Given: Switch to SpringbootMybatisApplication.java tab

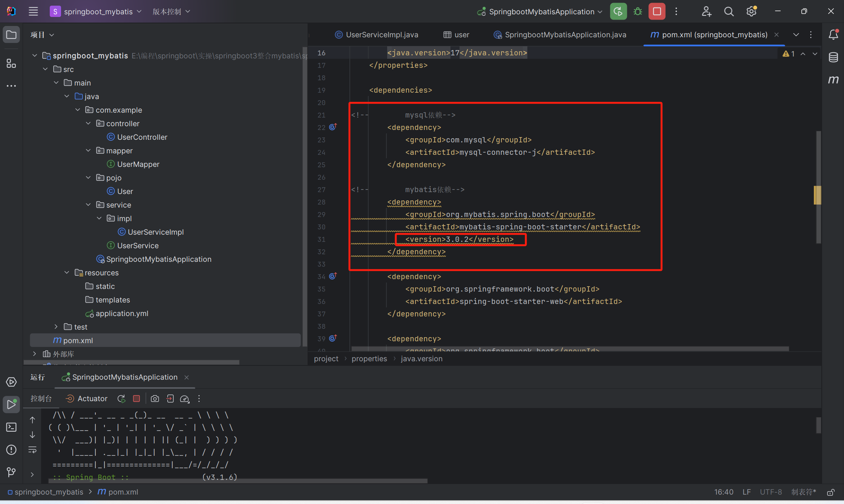Looking at the screenshot, I should [x=560, y=35].
